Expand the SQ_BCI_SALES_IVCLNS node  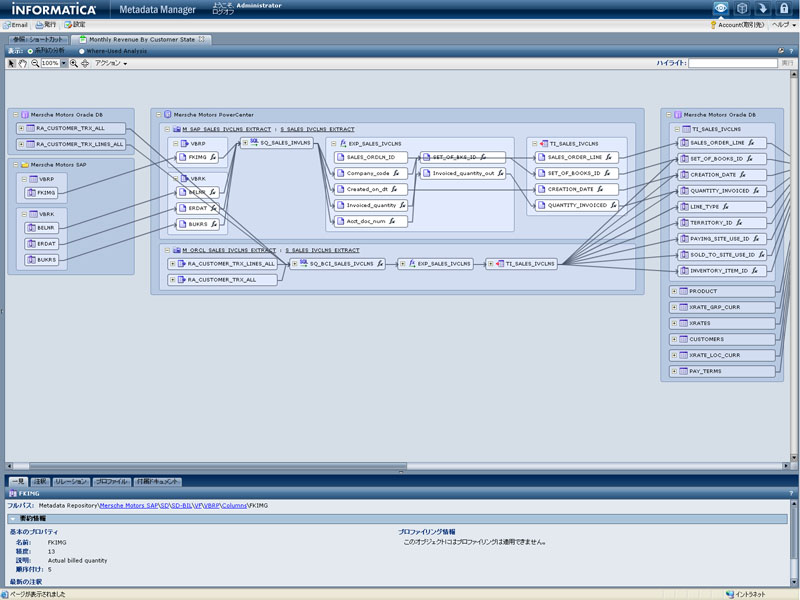coord(294,264)
